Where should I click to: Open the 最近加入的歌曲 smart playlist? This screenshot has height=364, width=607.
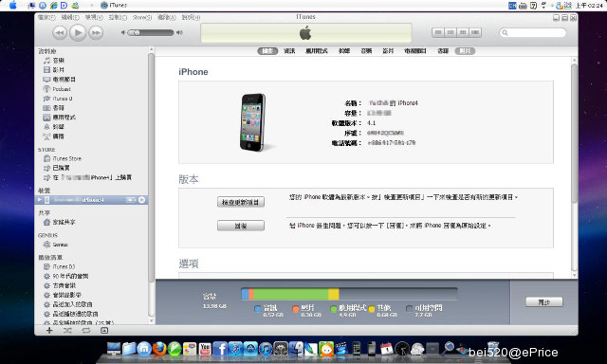67,304
